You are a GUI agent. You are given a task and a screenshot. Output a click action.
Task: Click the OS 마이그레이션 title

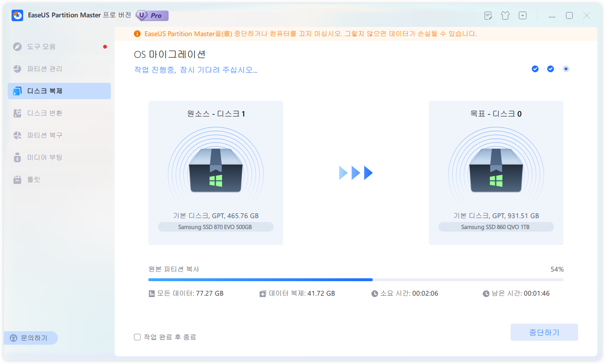click(170, 54)
